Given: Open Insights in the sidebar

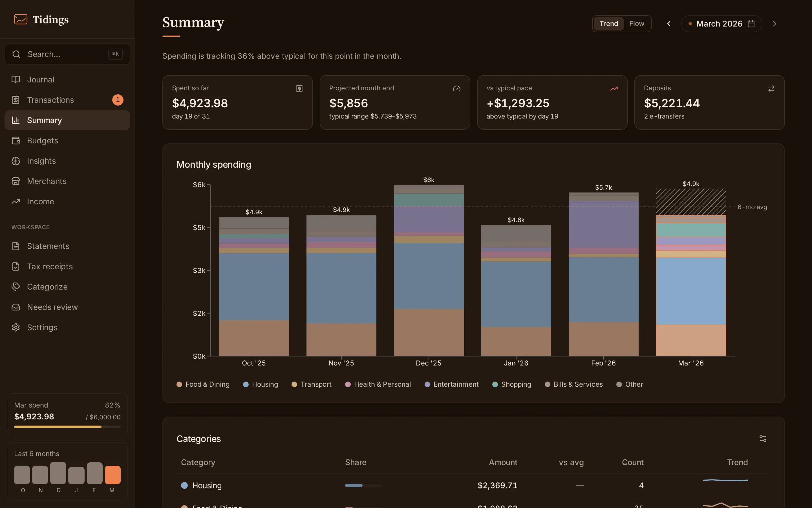Looking at the screenshot, I should point(67,161).
